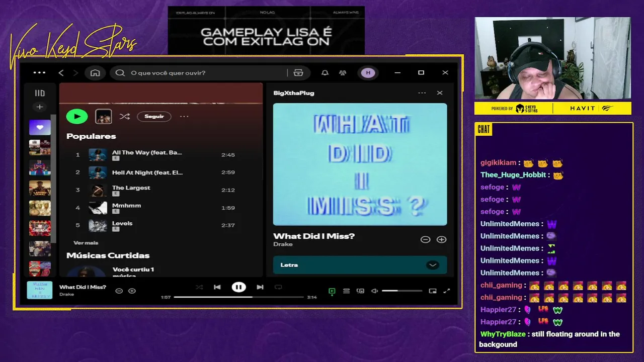Screen dimensions: 644x362
Task: Collapse Your Library icon
Action: (x=40, y=93)
